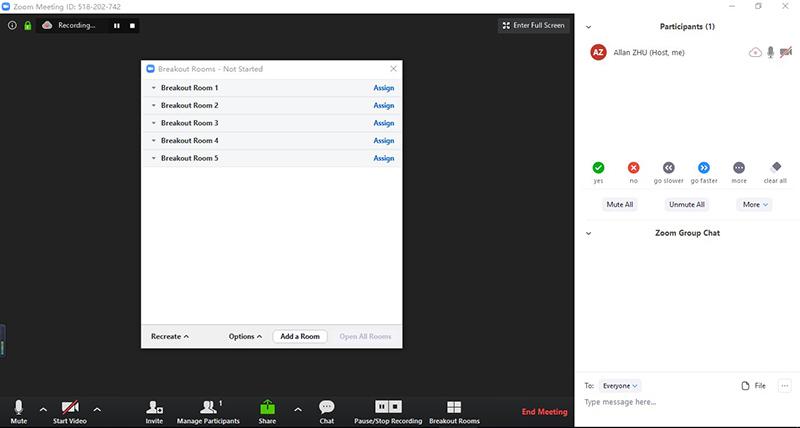Click Allan ZHU's microphone icon
This screenshot has width=800, height=428.
770,52
